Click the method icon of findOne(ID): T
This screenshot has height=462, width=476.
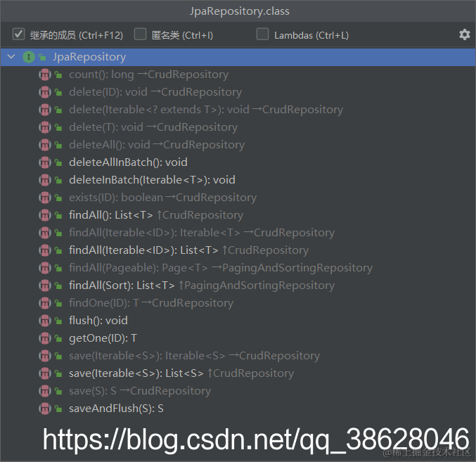tap(44, 303)
